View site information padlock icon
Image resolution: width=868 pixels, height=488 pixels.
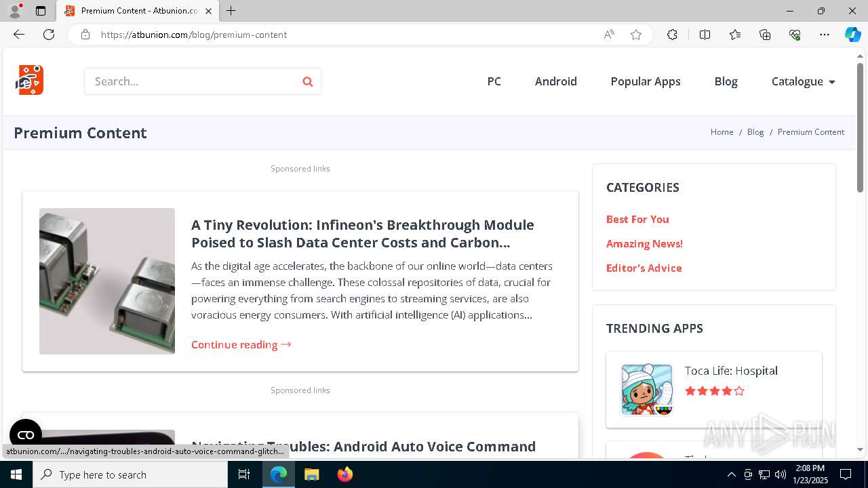tap(85, 35)
